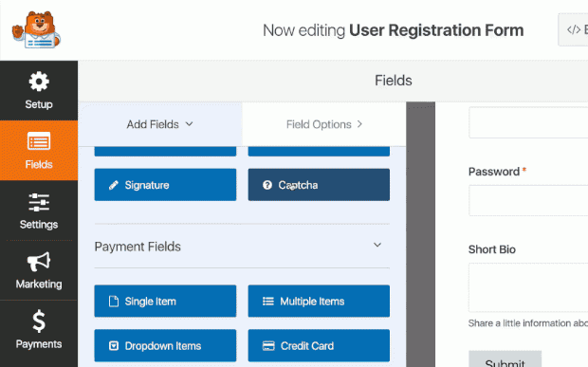Add a Single Item payment field
Image resolution: width=588 pixels, height=367 pixels.
pos(165,301)
